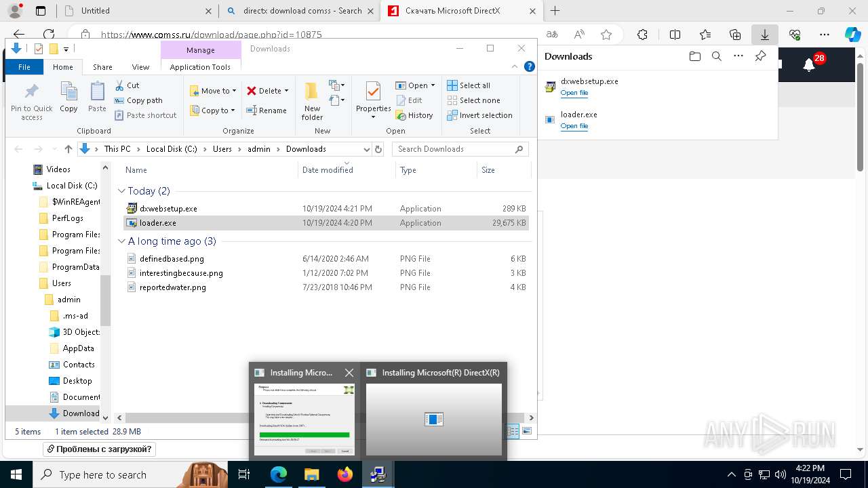868x488 pixels.
Task: Open new Edge tab plus button
Action: (x=555, y=11)
